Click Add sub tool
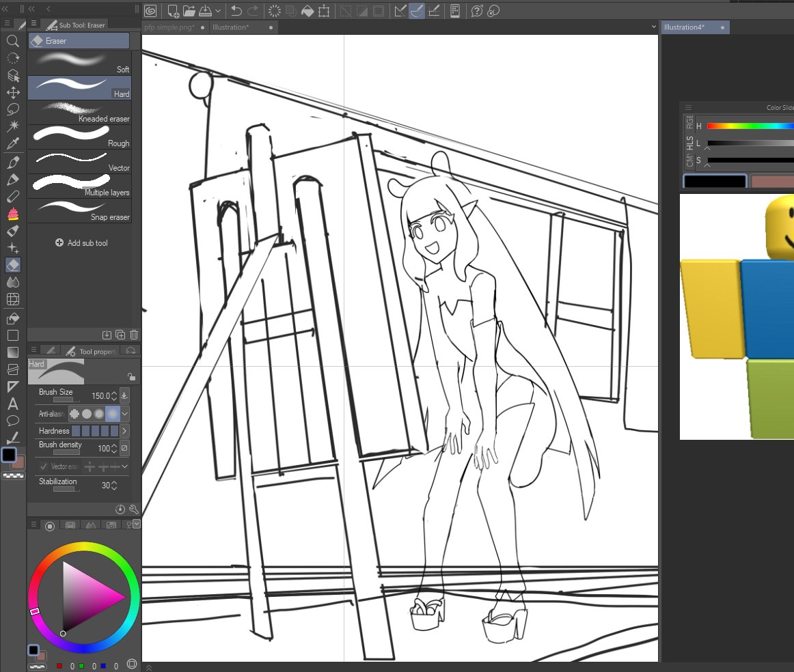Image resolution: width=794 pixels, height=672 pixels. pos(81,243)
